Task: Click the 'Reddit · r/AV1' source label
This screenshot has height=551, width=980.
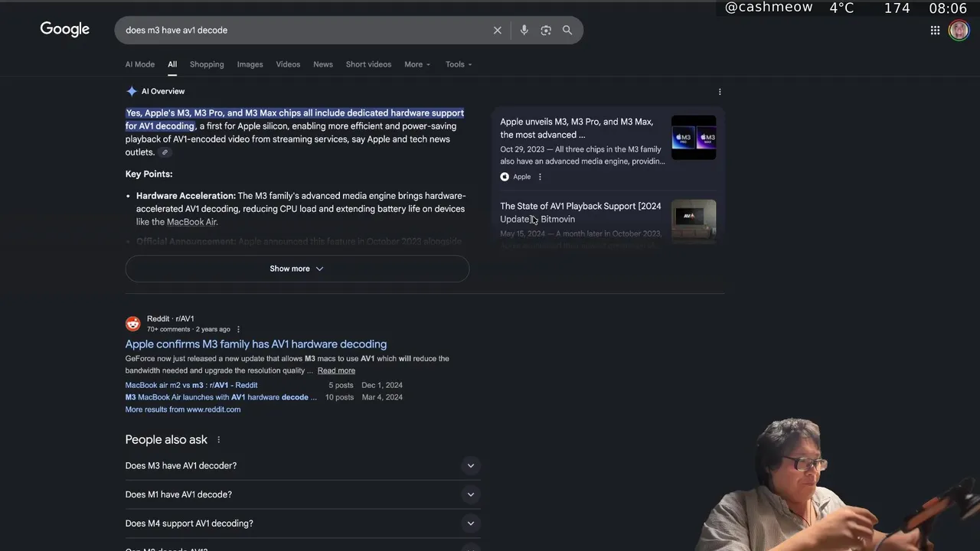Action: [171, 318]
